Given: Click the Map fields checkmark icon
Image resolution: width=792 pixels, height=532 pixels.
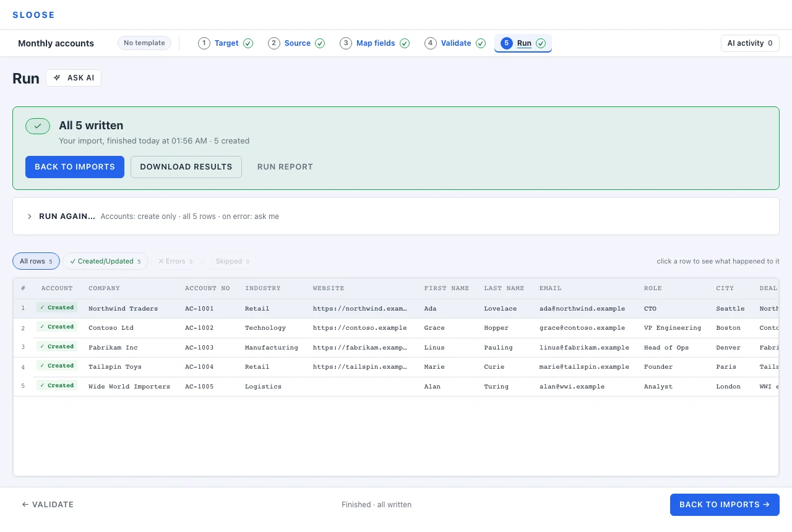Looking at the screenshot, I should pyautogui.click(x=405, y=43).
